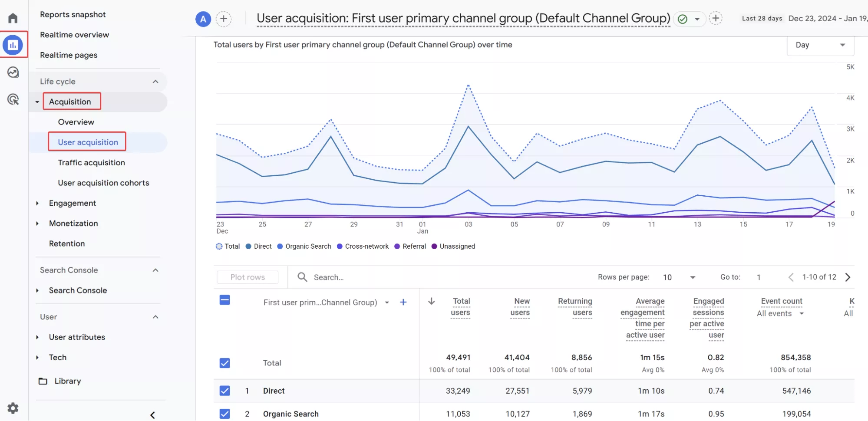
Task: Uncheck the Direct row checkbox
Action: pos(224,391)
